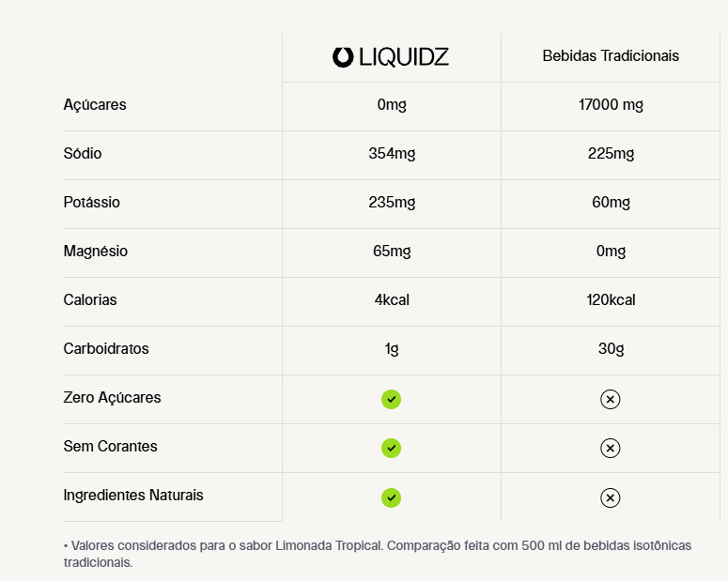This screenshot has height=581, width=728.
Task: Click the X icon for Sem Corantes
Action: tap(610, 448)
